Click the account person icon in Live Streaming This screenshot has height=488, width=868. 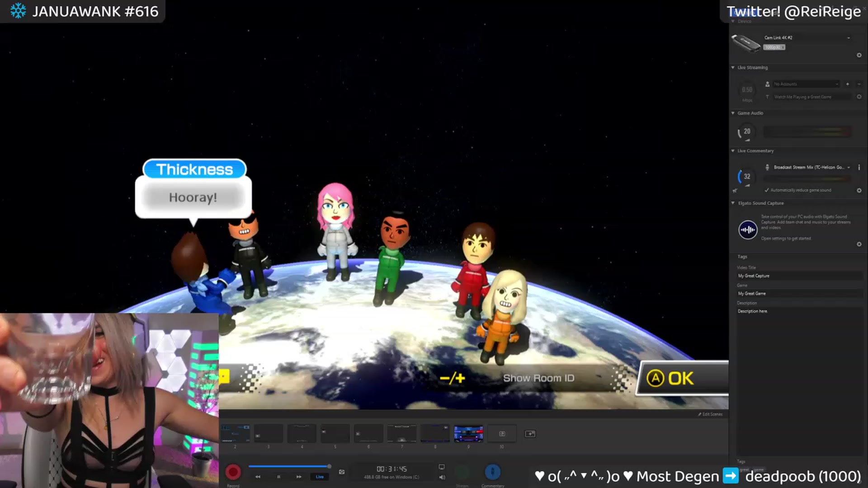pos(767,84)
